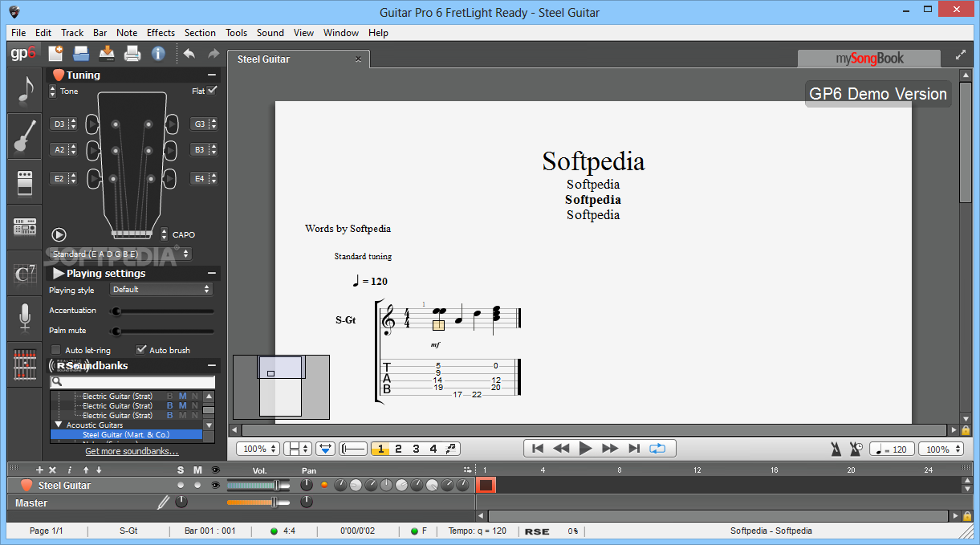980x545 pixels.
Task: Click bar 1 block in the track timeline
Action: pyautogui.click(x=486, y=485)
